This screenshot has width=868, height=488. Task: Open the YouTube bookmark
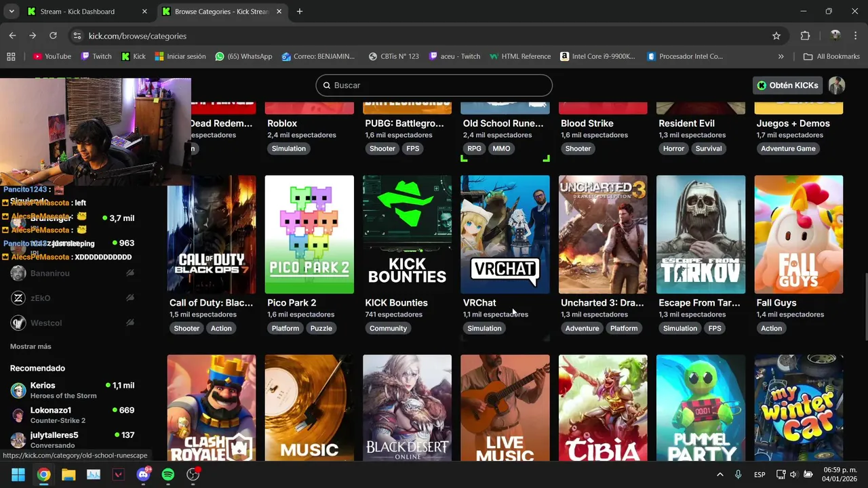tap(52, 56)
